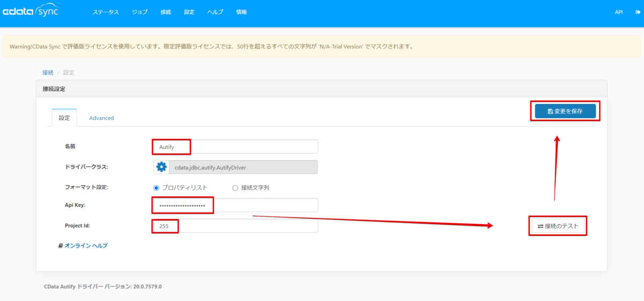Click the driver class field cdata.jdbc.autify.AutifyDriver
Screen dimensions: 644x301
tap(243, 167)
